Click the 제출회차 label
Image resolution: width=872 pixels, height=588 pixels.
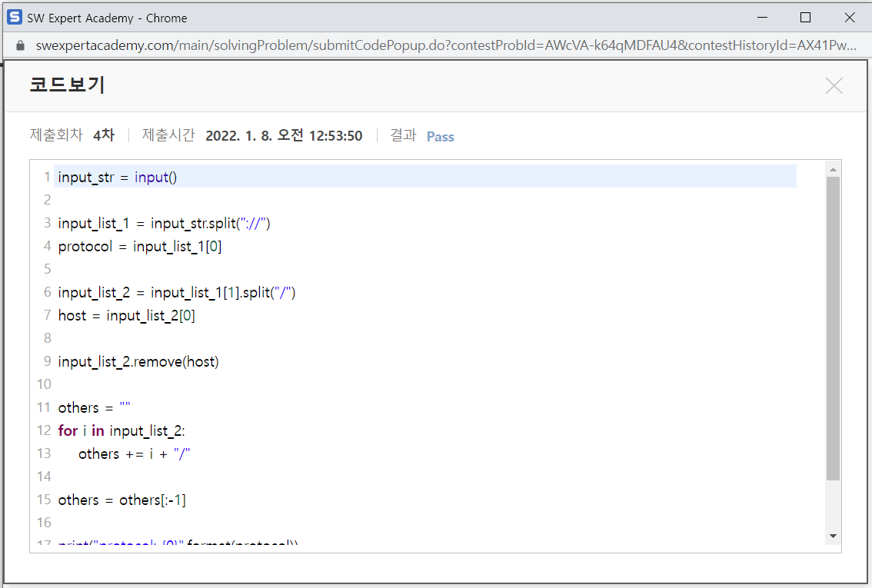(x=55, y=135)
